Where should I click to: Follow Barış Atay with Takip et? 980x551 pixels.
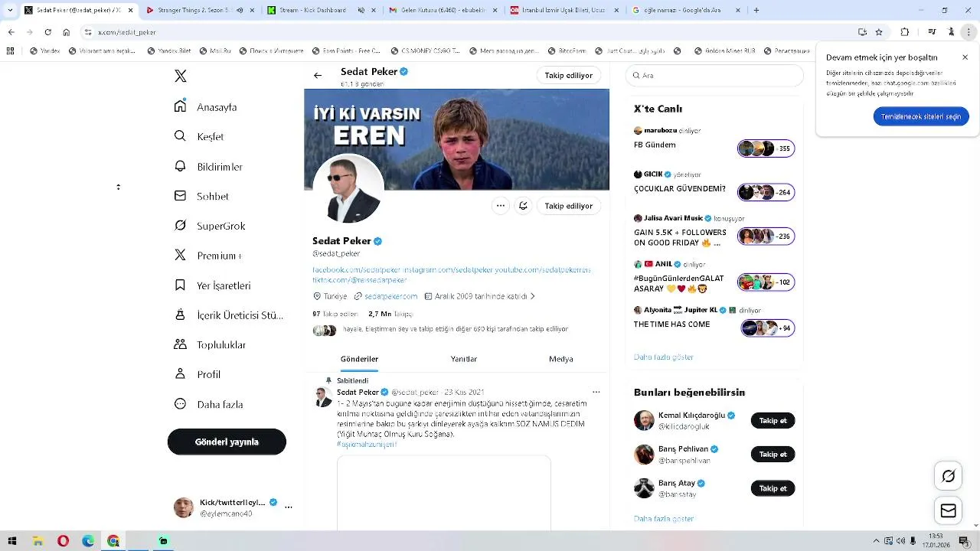[x=773, y=488]
